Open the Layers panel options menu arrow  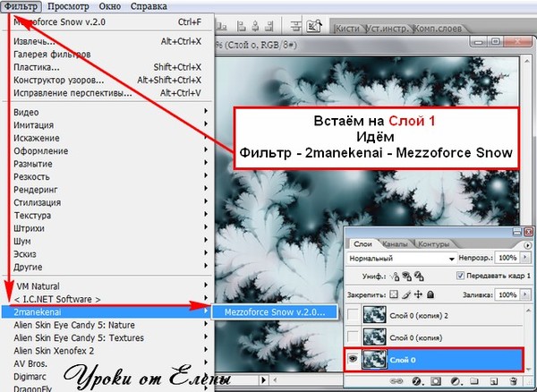527,245
